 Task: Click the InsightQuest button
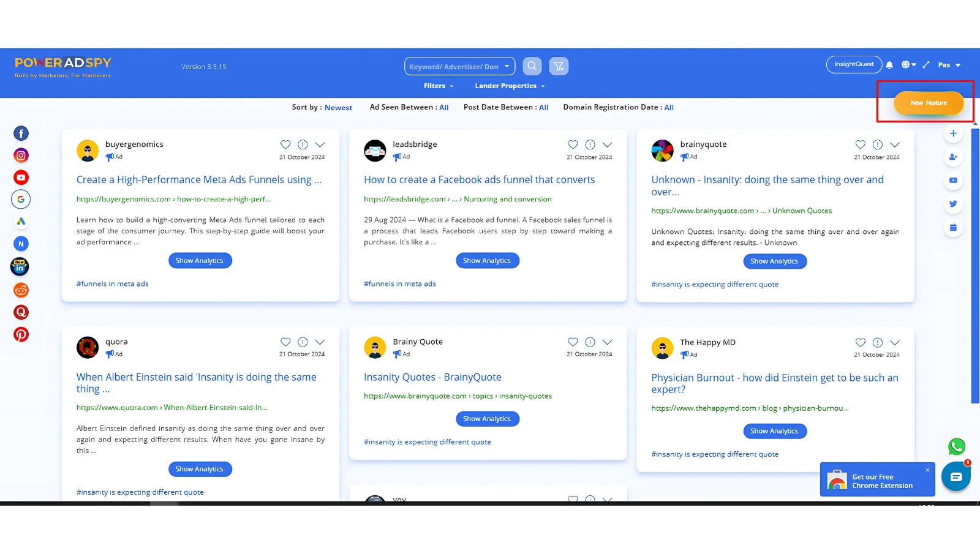click(854, 64)
